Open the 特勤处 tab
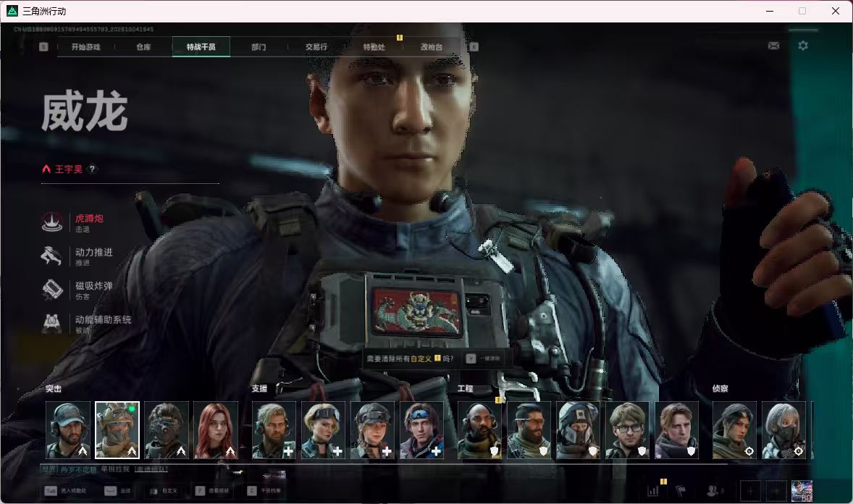This screenshot has width=853, height=504. coord(374,47)
